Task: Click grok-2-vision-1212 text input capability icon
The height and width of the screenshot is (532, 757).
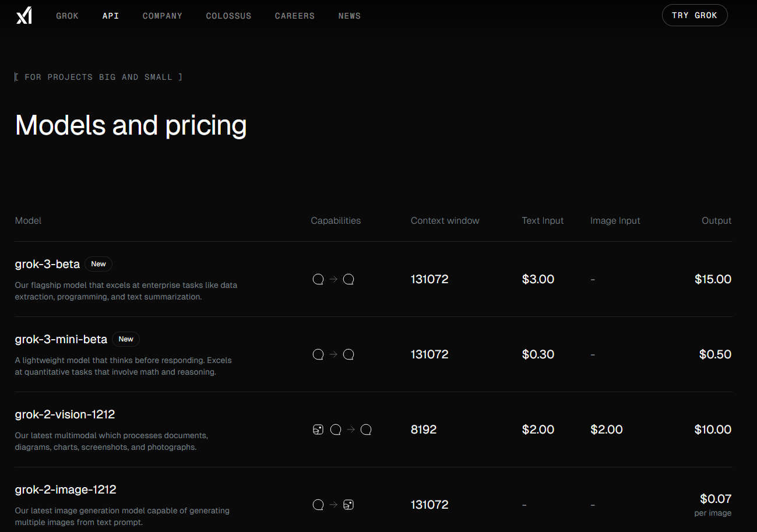Action: point(336,429)
